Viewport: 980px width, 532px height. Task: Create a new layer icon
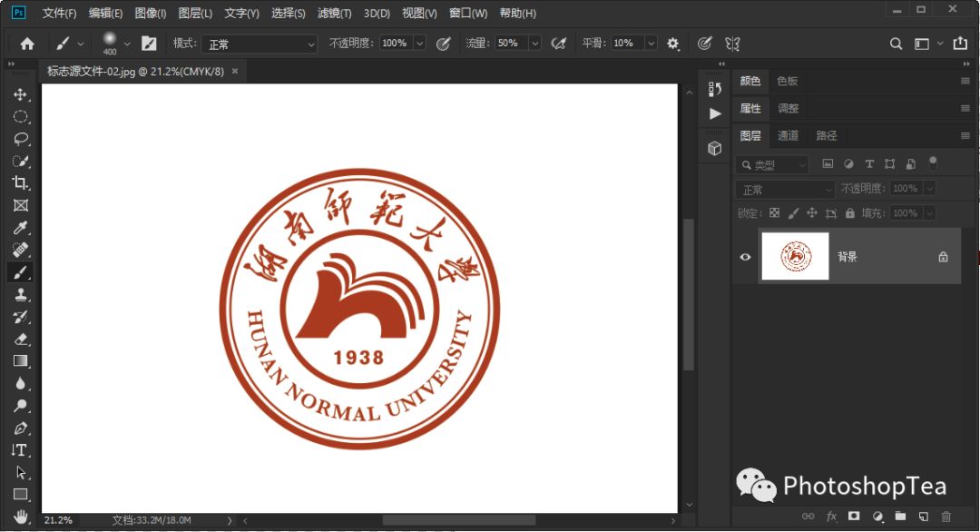(923, 517)
